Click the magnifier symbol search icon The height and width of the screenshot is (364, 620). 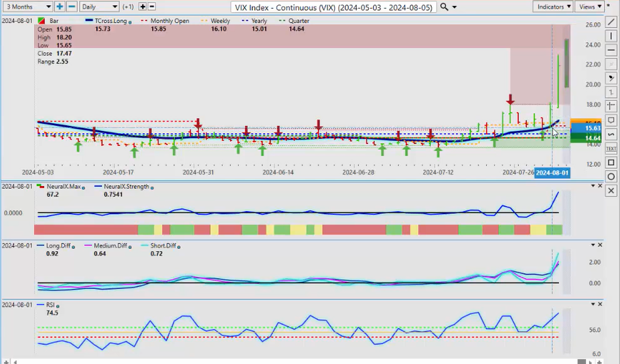445,7
